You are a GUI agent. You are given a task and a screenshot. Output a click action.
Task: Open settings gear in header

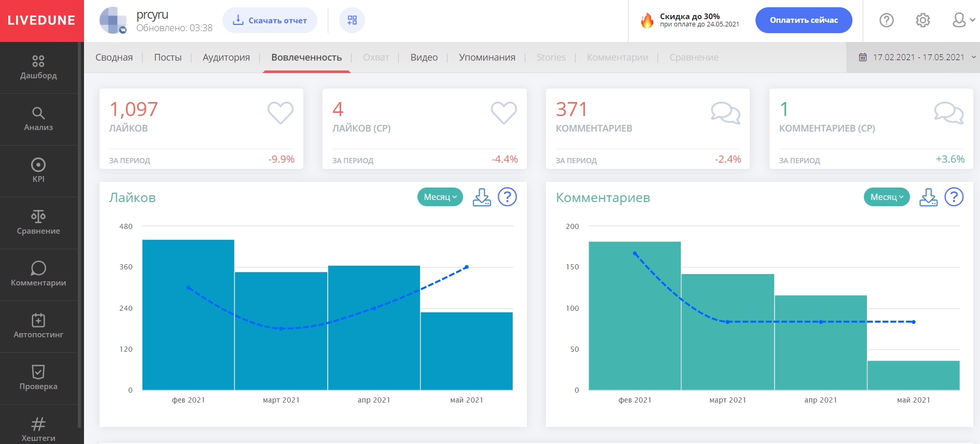[x=922, y=20]
